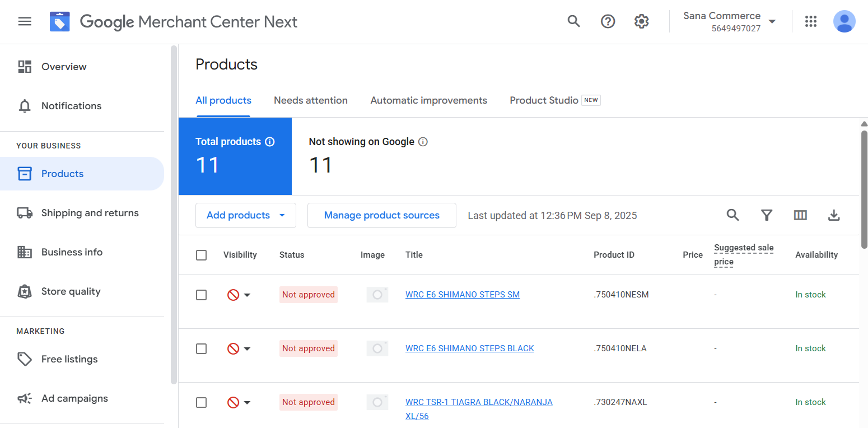Switch to the Automatic improvements tab
Viewport: 868px width, 428px height.
coord(429,100)
